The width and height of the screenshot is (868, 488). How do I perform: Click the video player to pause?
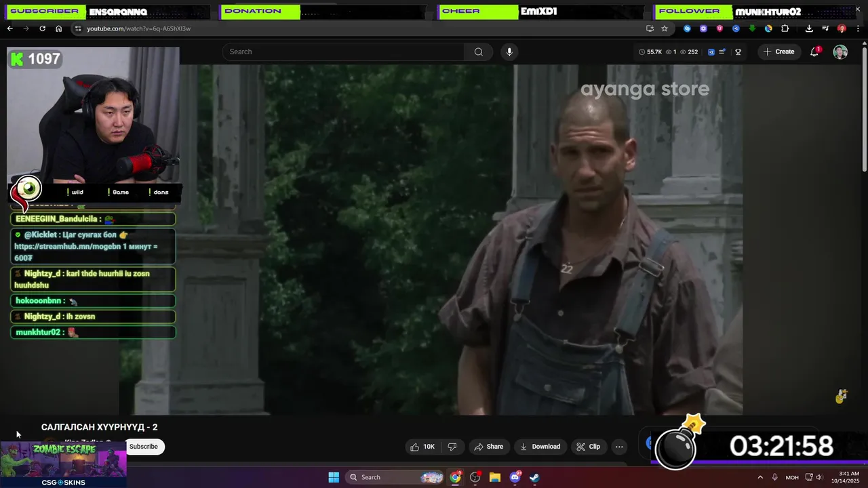coord(431,240)
